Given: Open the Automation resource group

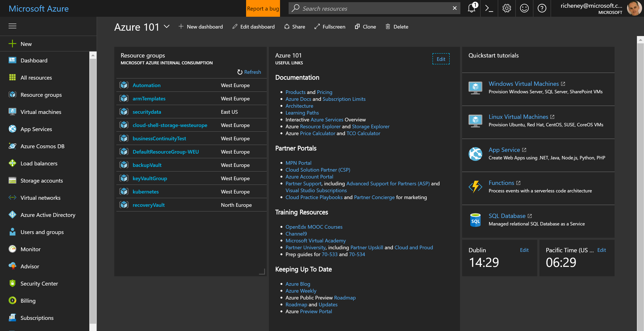Looking at the screenshot, I should point(146,85).
